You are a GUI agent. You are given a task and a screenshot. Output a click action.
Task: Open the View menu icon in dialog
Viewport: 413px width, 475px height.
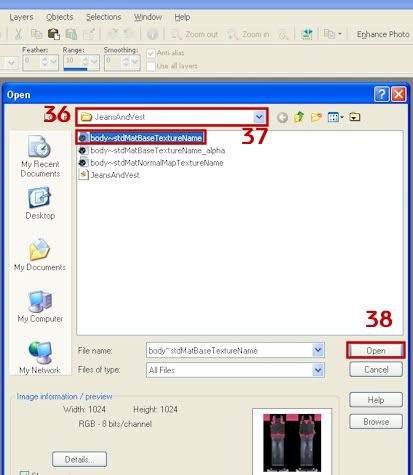point(335,117)
